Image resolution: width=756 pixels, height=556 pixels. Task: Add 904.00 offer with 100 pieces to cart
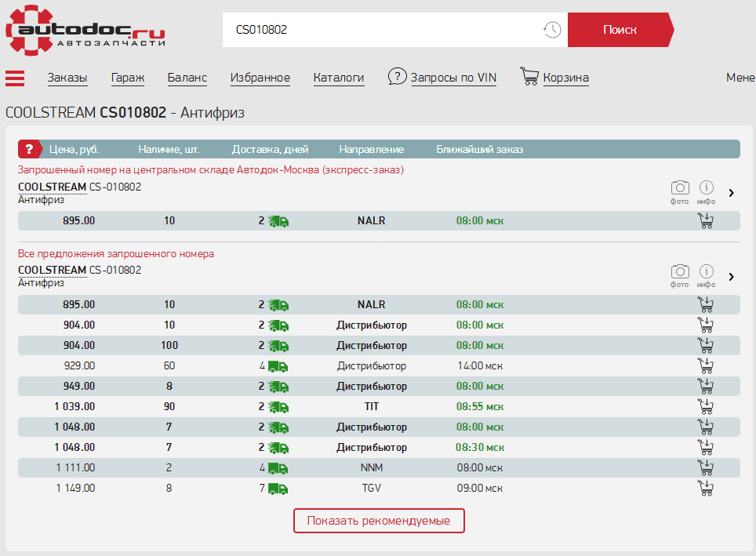pyautogui.click(x=705, y=345)
